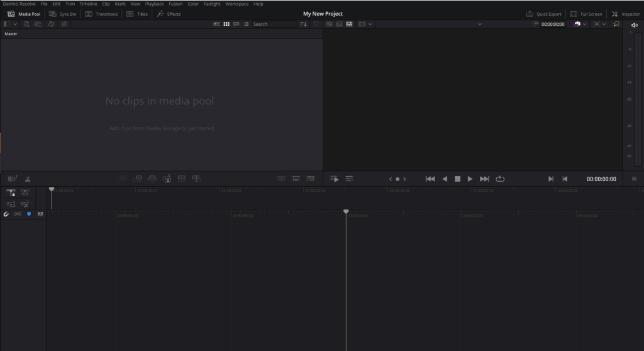The height and width of the screenshot is (351, 644).
Task: Open the Inspector panel
Action: click(626, 14)
